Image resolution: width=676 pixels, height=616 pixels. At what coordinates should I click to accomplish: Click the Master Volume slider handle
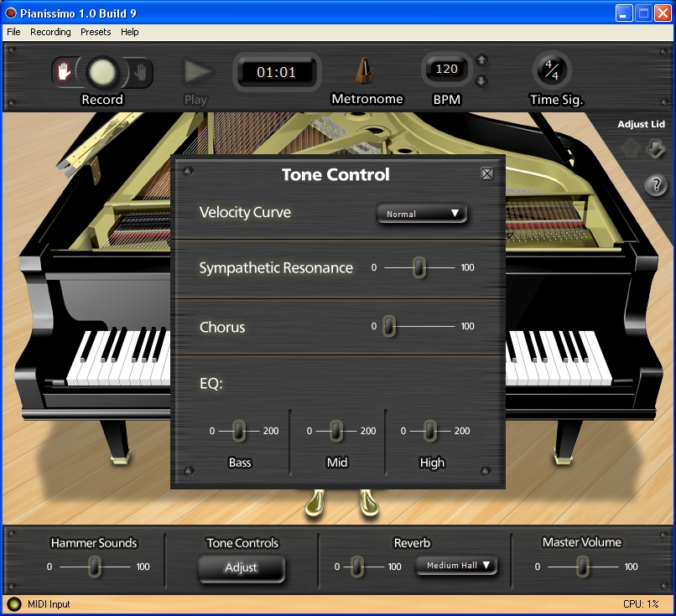click(582, 567)
